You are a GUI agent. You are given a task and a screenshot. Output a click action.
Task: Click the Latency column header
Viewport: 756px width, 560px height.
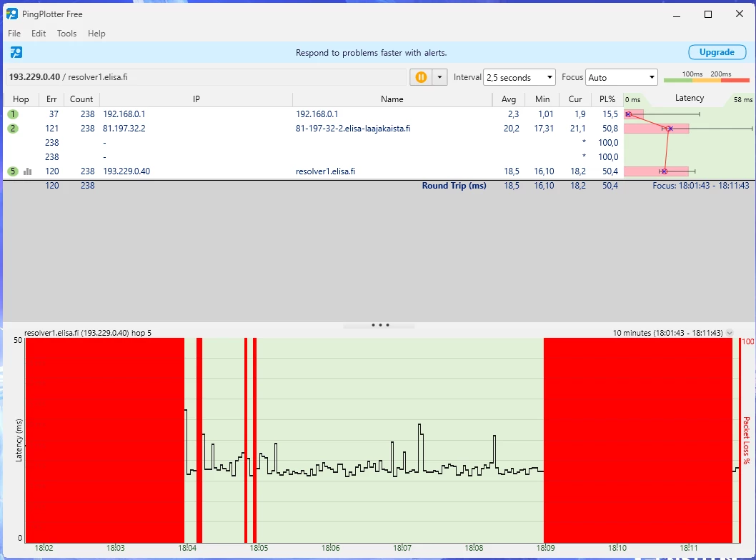[690, 99]
